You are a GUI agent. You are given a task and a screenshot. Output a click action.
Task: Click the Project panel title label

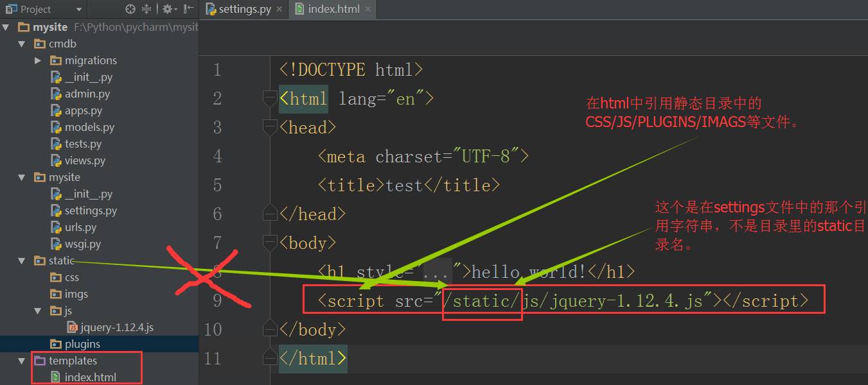coord(35,9)
